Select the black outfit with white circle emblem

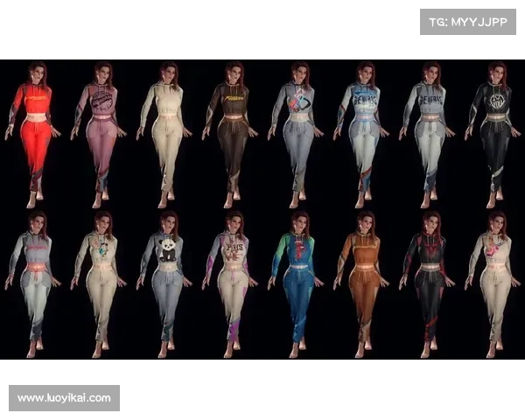coord(492,134)
